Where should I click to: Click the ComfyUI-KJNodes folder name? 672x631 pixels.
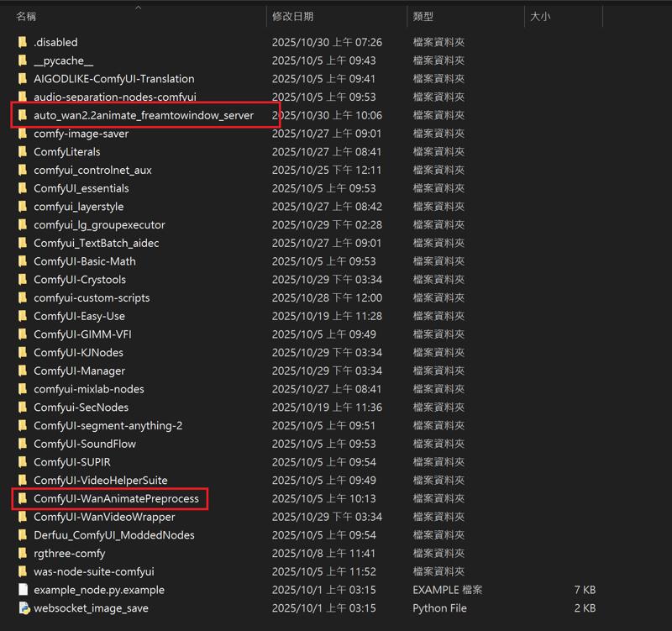click(78, 352)
